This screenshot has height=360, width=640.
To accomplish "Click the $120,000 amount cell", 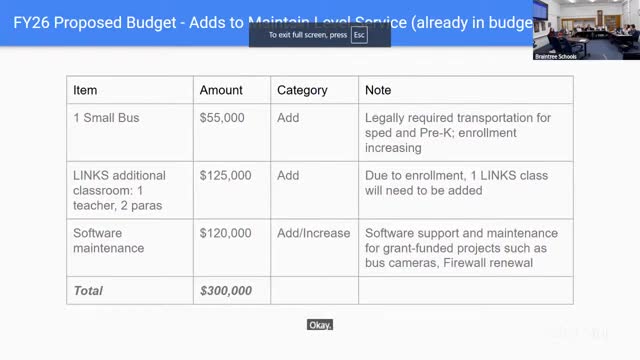I will 232,248.
